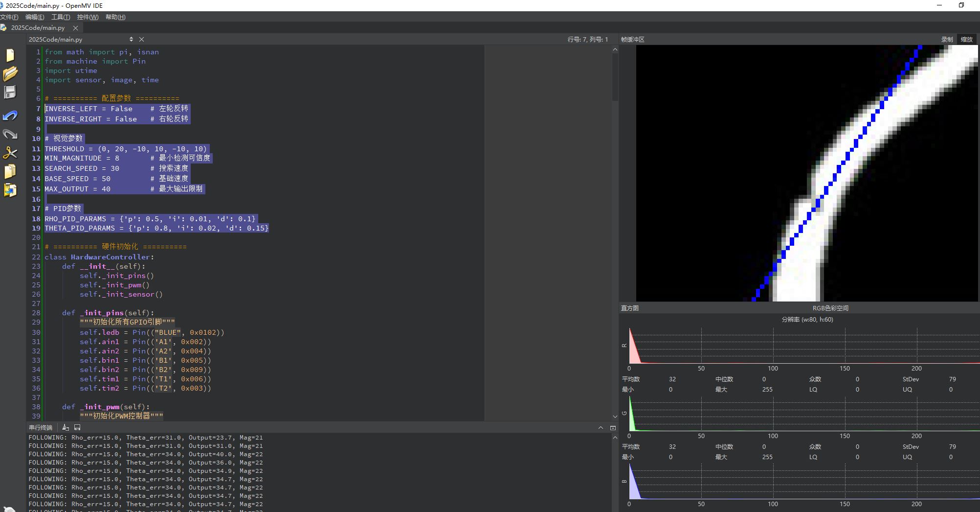Screen dimensions: 980x512
Task: Undo the last edit with the blue arrow
Action: (x=10, y=116)
